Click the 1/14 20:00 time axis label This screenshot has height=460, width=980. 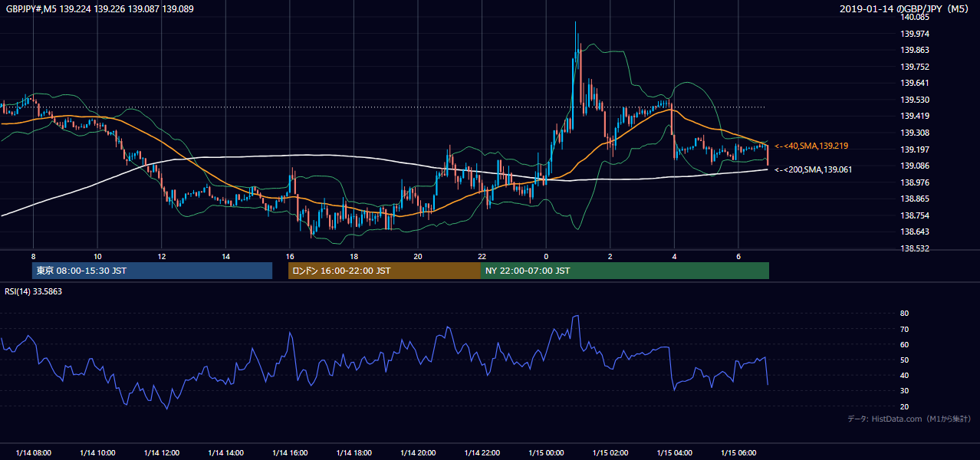[418, 453]
